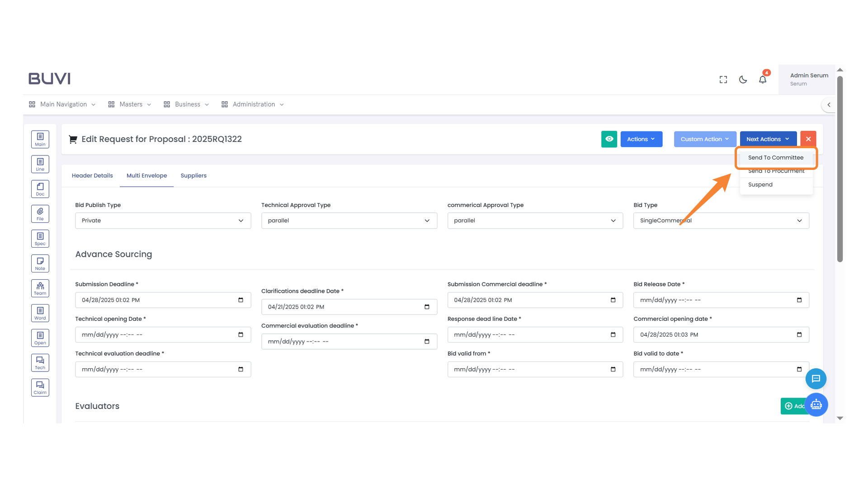Select Send To Committee menu option
Image resolution: width=868 pixels, height=488 pixels.
[775, 158]
